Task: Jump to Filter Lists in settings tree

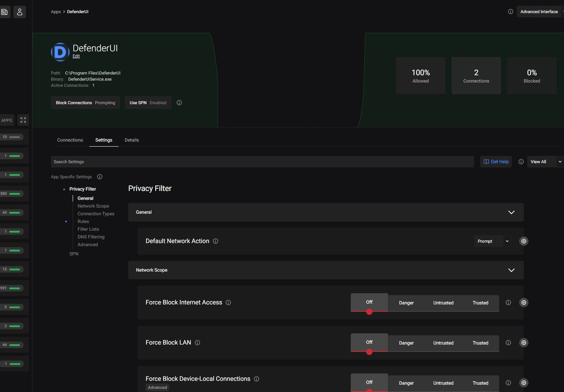Action: point(88,229)
